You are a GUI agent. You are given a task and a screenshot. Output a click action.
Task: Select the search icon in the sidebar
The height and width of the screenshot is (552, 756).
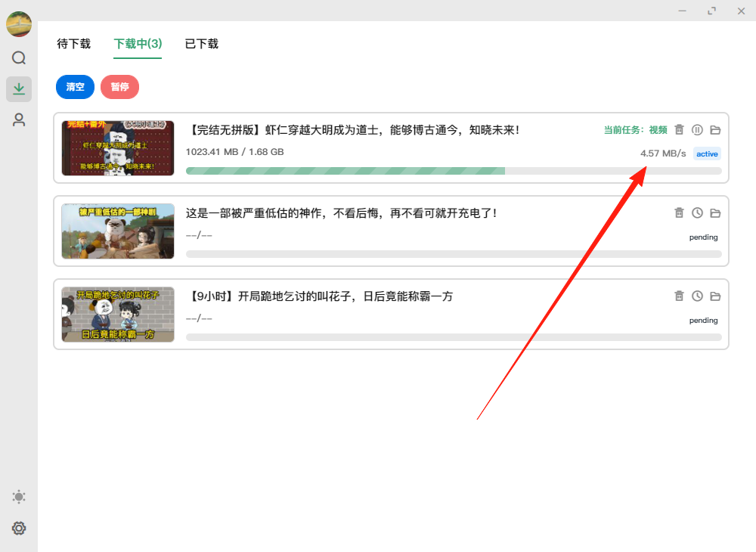click(x=19, y=57)
